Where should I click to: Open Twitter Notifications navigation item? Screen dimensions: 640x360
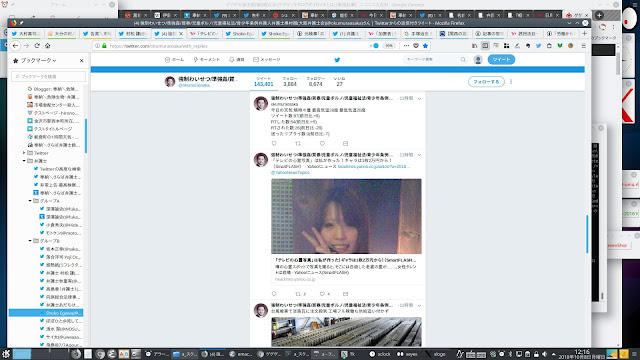click(236, 60)
